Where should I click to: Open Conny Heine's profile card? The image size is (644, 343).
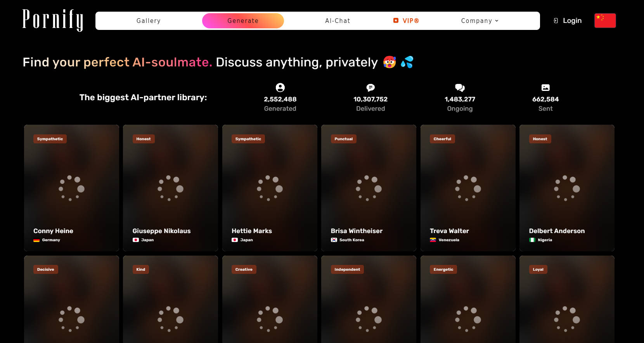click(x=71, y=188)
